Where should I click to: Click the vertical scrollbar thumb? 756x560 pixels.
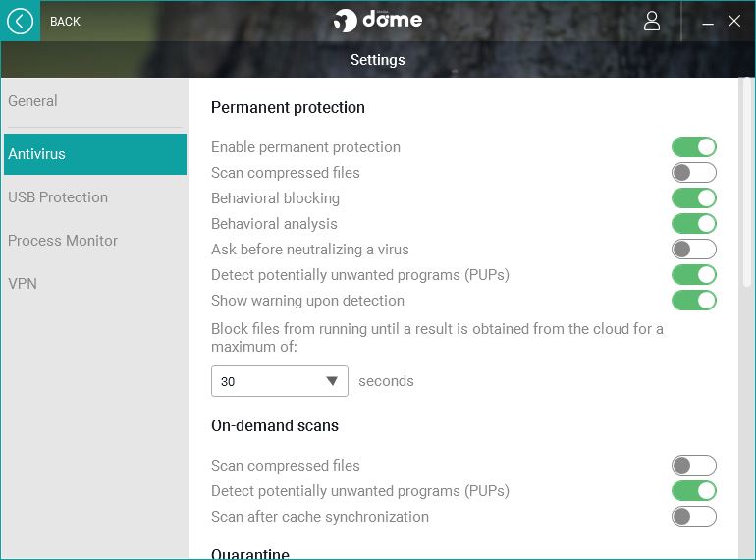click(747, 183)
